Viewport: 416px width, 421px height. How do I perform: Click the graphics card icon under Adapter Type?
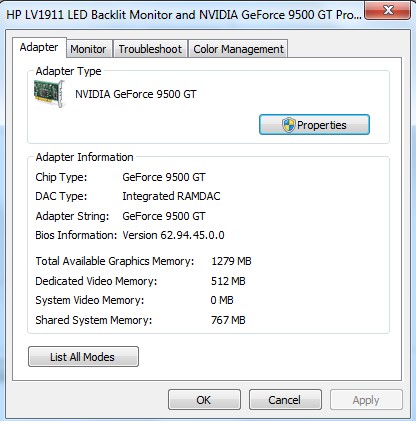[49, 93]
